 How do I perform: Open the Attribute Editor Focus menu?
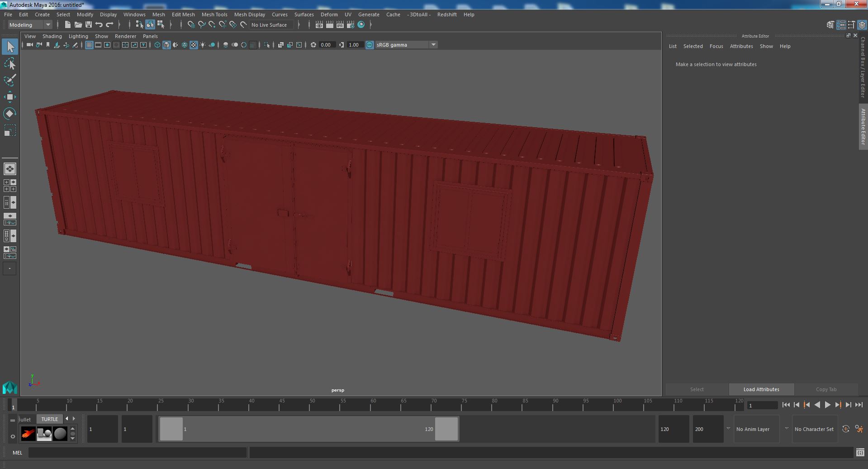pyautogui.click(x=716, y=46)
